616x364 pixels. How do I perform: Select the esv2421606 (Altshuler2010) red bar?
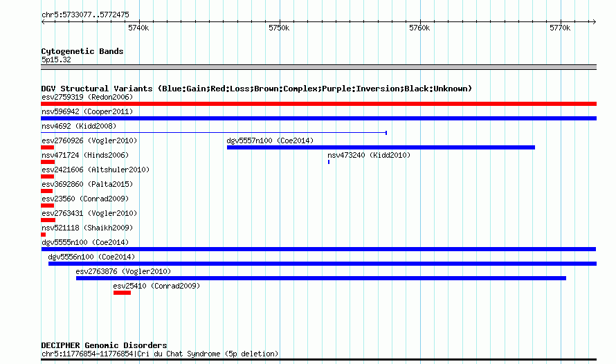point(48,176)
